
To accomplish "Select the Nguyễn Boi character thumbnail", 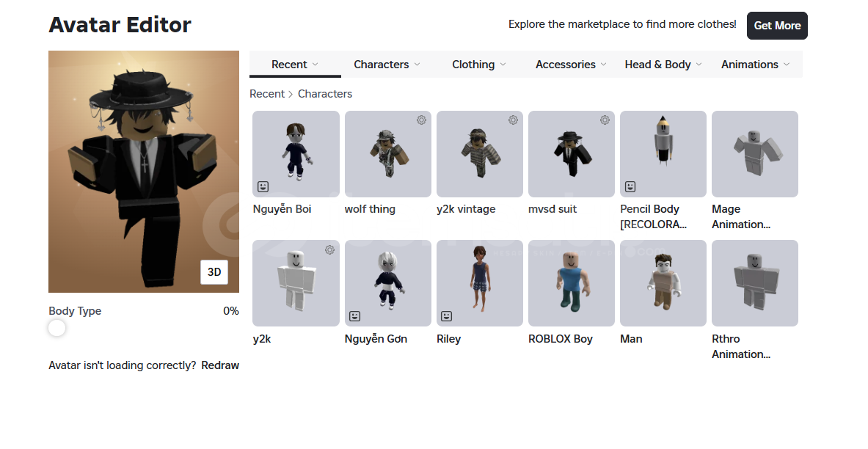I will pyautogui.click(x=296, y=154).
